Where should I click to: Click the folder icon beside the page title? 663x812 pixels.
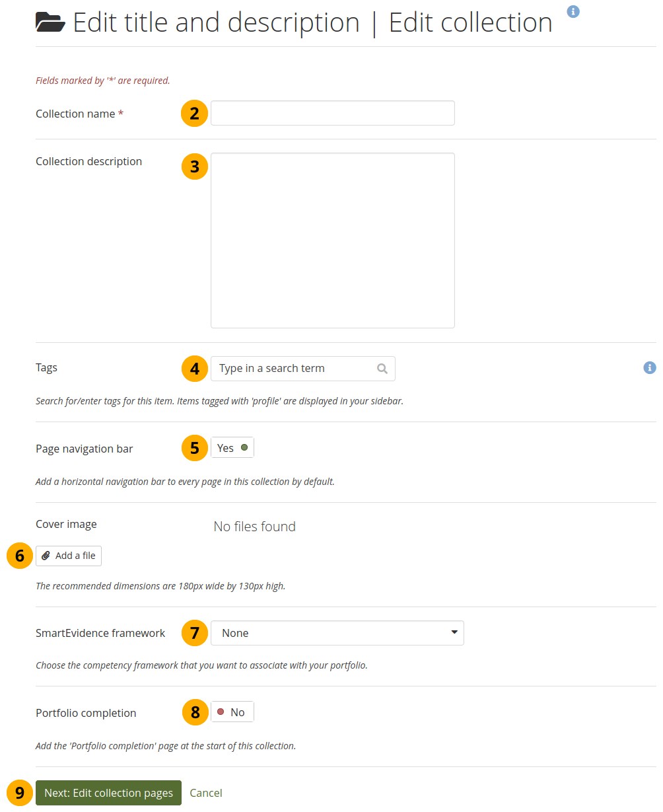[x=50, y=23]
